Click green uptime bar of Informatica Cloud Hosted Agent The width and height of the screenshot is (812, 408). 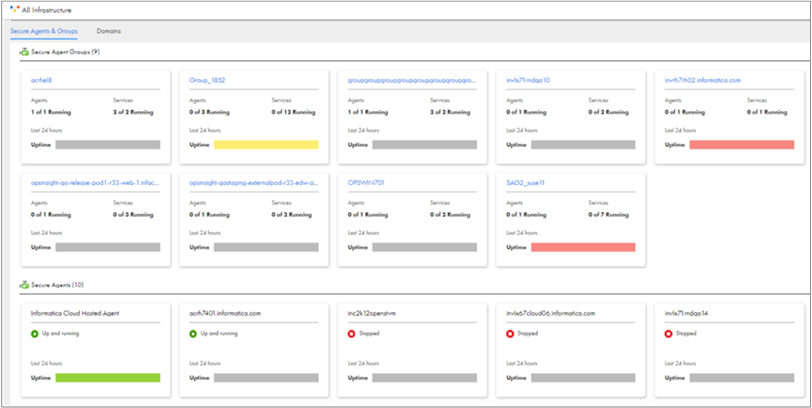pyautogui.click(x=108, y=378)
